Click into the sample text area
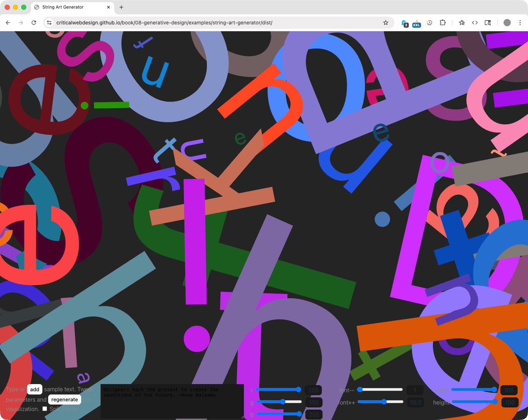This screenshot has width=528, height=420. tap(172, 401)
